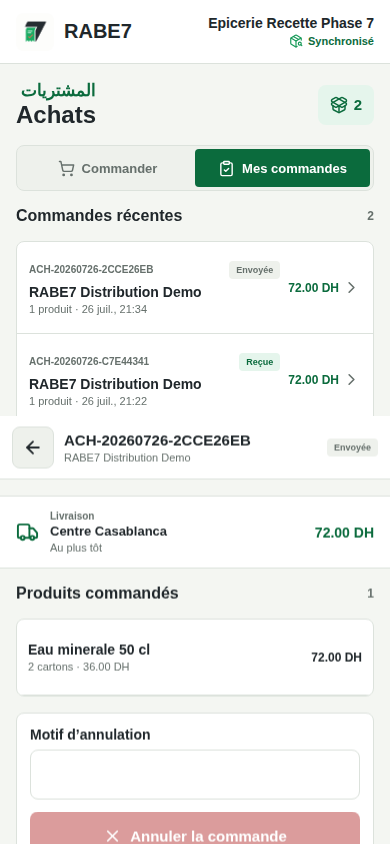Click the Arabic heading المشتريات
The width and height of the screenshot is (390, 844).
pos(58,90)
